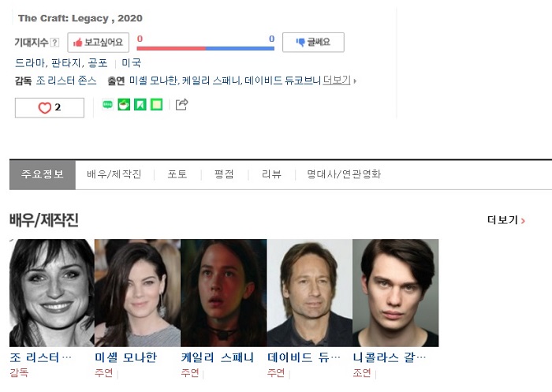Open the external share arrow icon
The image size is (552, 392).
tap(181, 104)
